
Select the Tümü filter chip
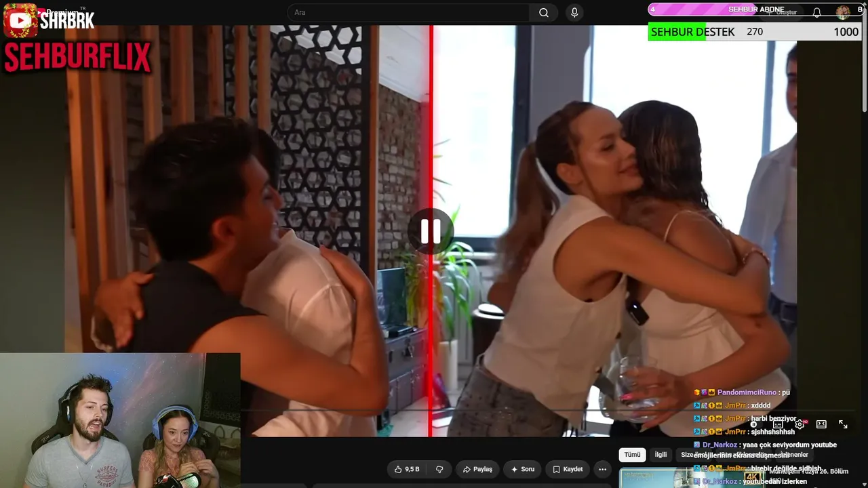(632, 455)
